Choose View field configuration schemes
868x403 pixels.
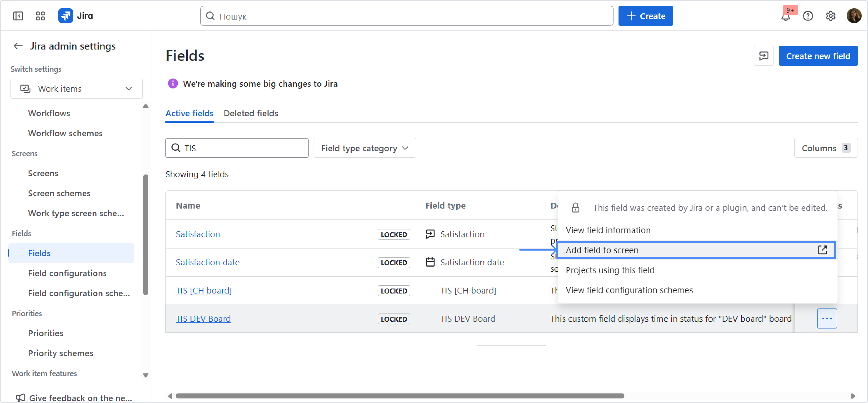click(x=629, y=290)
